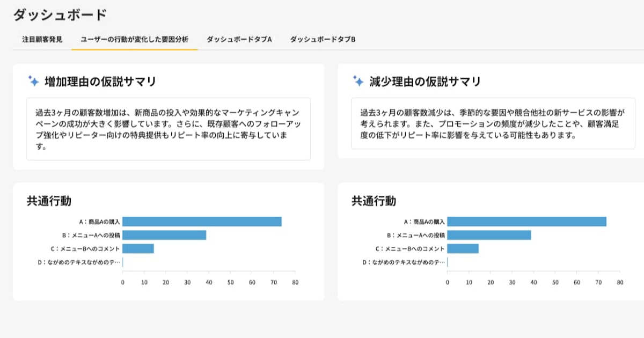The height and width of the screenshot is (338, 644).
Task: Select the ユーザーの行動が変化した要因分析 tab
Action: 134,40
